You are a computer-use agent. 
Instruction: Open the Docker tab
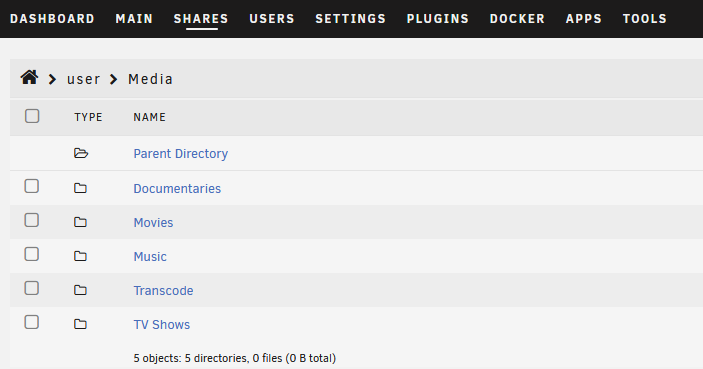pos(517,19)
